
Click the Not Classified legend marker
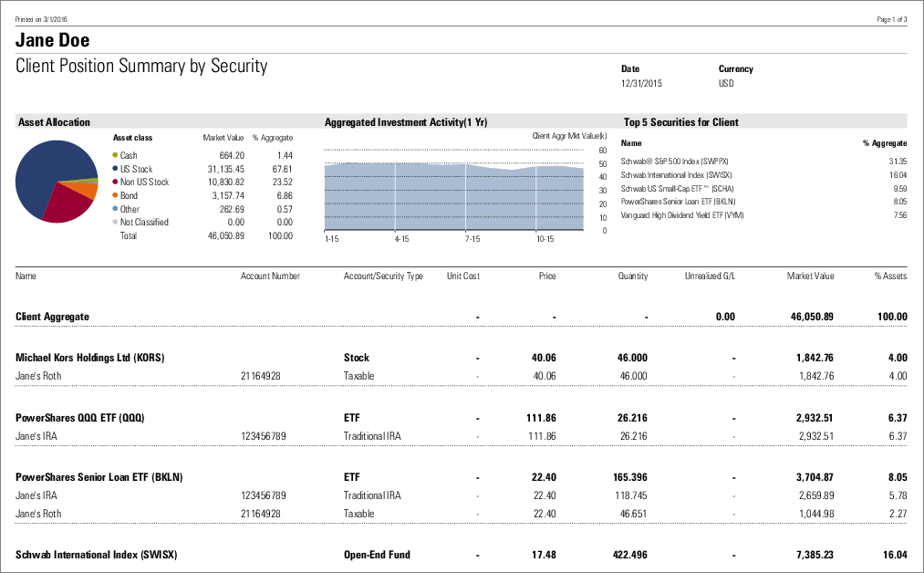(x=116, y=222)
